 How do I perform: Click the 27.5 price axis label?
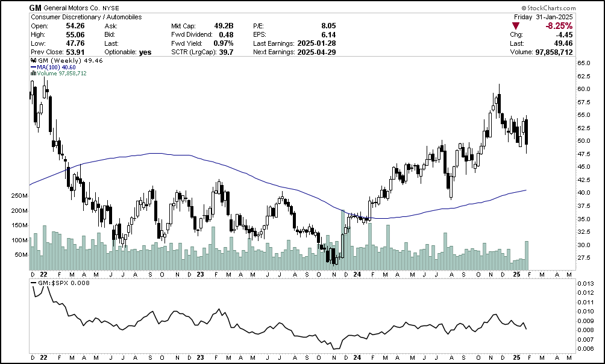tap(584, 257)
